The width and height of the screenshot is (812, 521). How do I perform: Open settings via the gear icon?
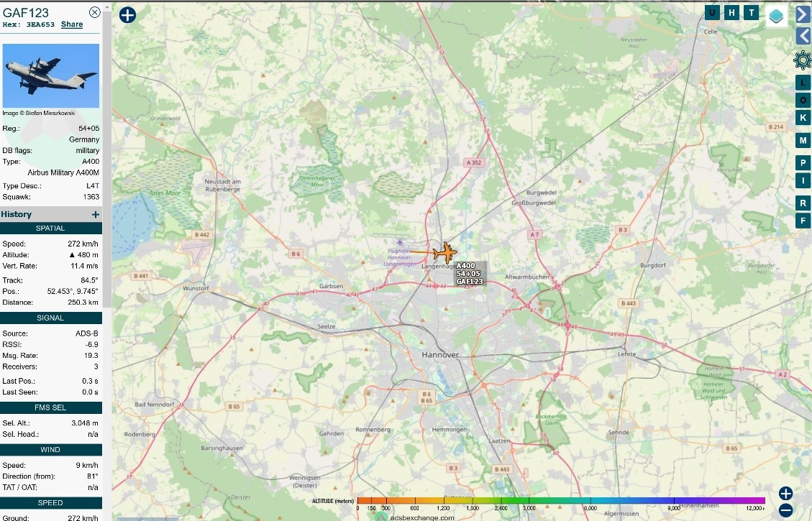pyautogui.click(x=803, y=60)
